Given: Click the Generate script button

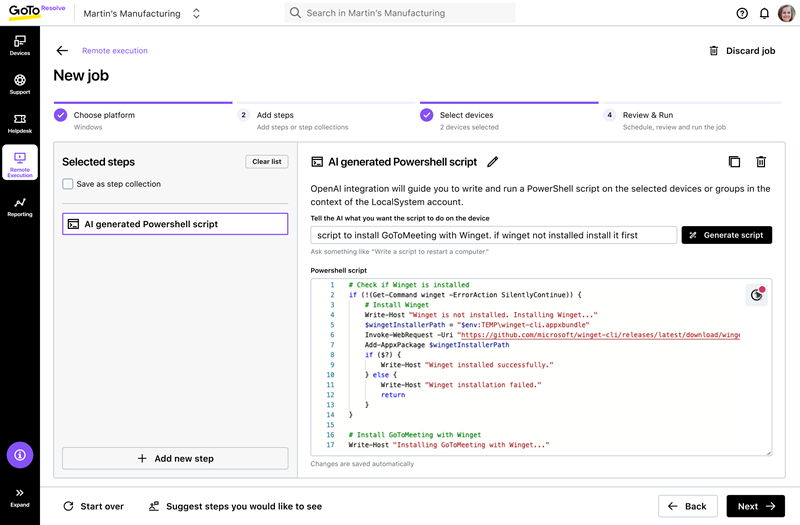Looking at the screenshot, I should [x=727, y=235].
